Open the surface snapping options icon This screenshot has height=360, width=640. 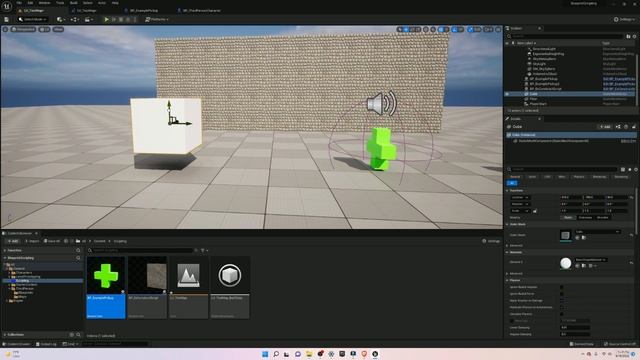point(433,29)
